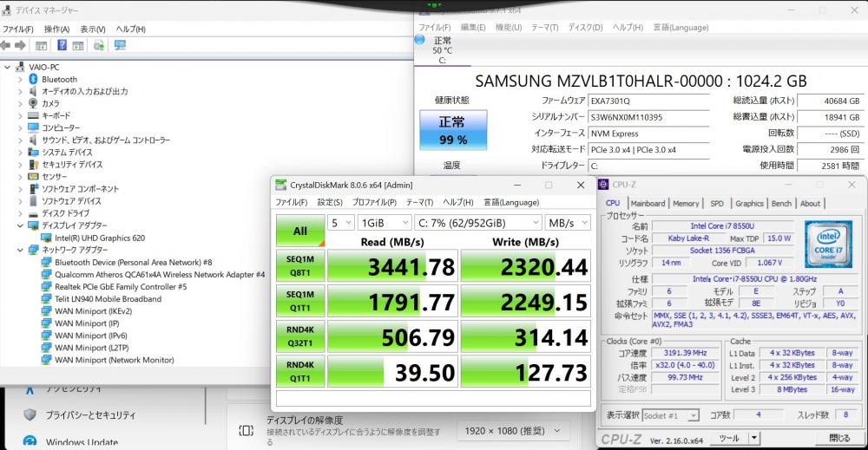This screenshot has width=868, height=450.
Task: Click the CPU-Z title bar icon
Action: tap(603, 185)
